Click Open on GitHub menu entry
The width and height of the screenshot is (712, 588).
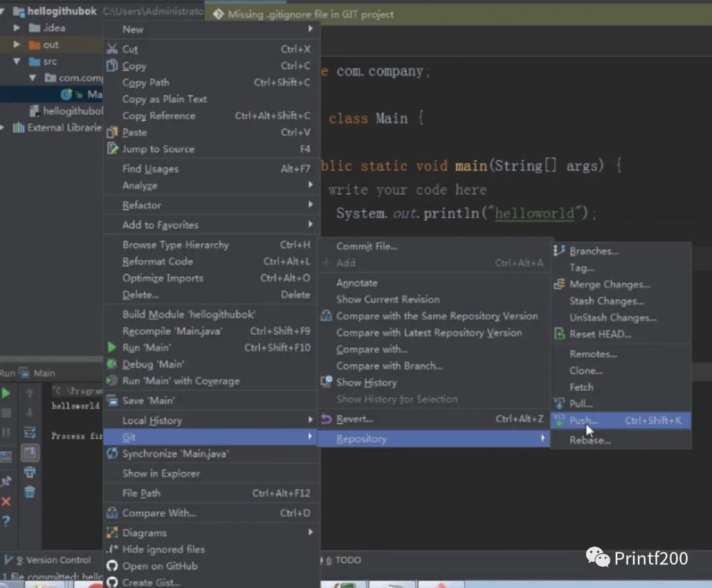tap(160, 566)
